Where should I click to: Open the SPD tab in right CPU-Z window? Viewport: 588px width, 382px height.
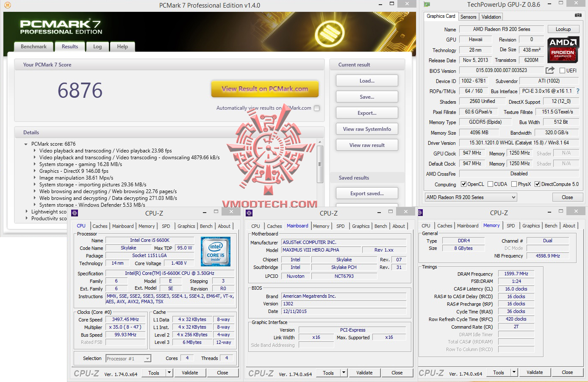511,226
